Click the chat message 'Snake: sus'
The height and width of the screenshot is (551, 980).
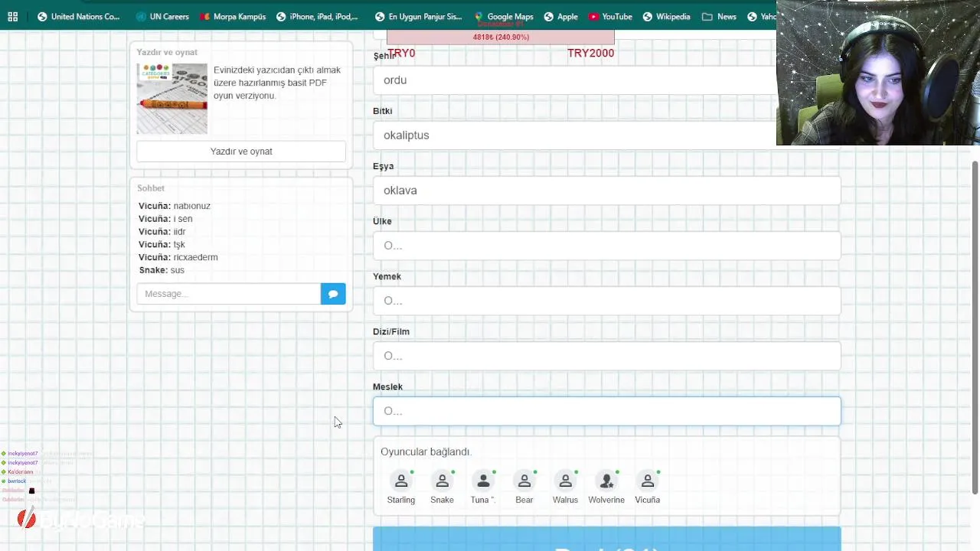point(162,270)
